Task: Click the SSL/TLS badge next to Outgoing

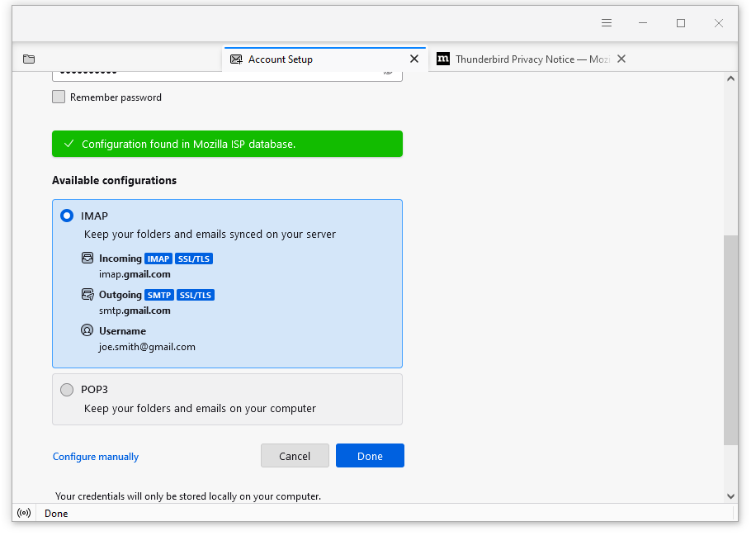Action: [196, 294]
